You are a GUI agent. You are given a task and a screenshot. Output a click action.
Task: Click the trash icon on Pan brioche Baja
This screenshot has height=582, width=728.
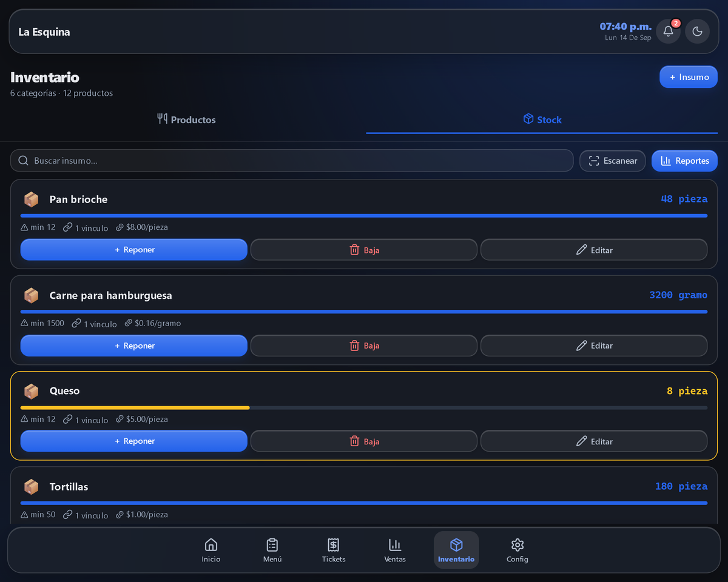pos(355,250)
